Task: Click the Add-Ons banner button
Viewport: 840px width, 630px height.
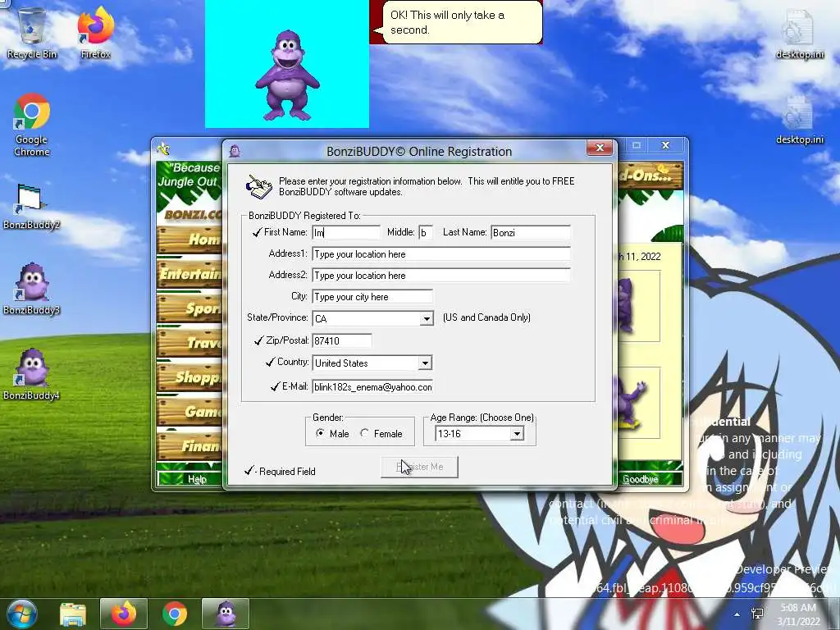Action: pos(651,176)
